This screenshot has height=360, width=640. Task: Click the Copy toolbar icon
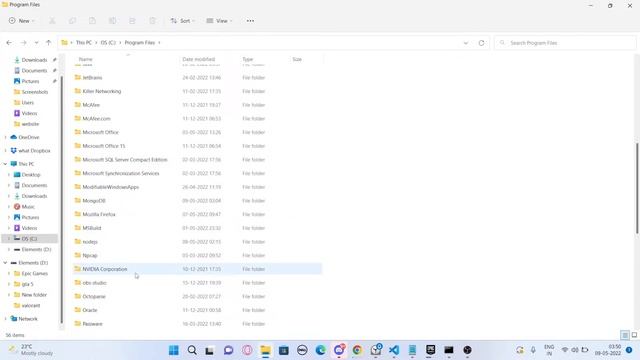coord(72,21)
